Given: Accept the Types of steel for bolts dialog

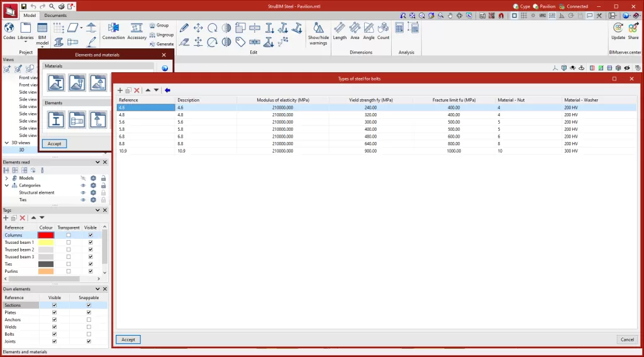Looking at the screenshot, I should coord(128,339).
